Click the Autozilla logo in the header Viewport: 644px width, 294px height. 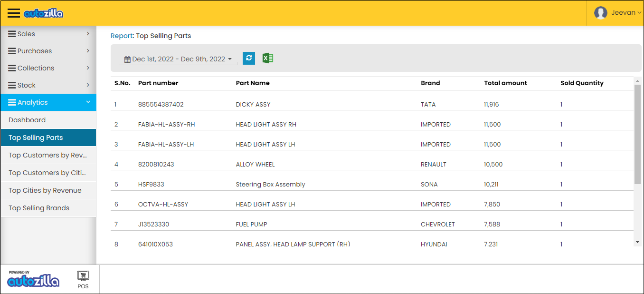43,13
